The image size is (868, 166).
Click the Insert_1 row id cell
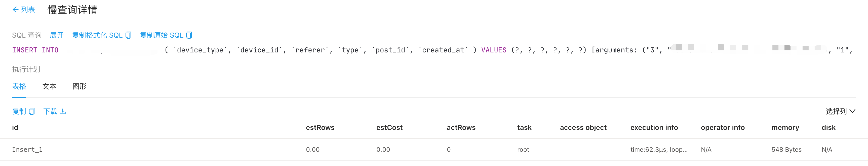pyautogui.click(x=27, y=149)
